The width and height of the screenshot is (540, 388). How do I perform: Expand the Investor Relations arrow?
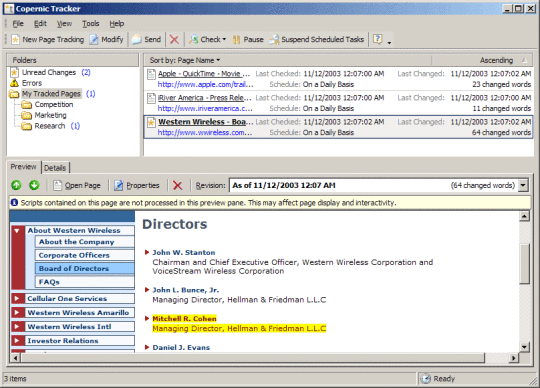click(x=17, y=340)
